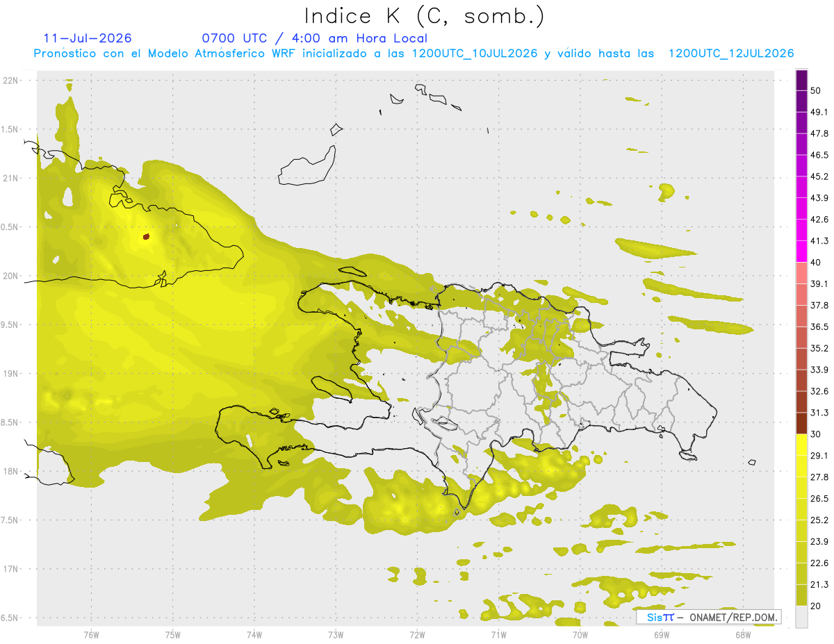Click the '71W' longitude label
Viewport: 834px width, 644px height.
click(x=498, y=635)
